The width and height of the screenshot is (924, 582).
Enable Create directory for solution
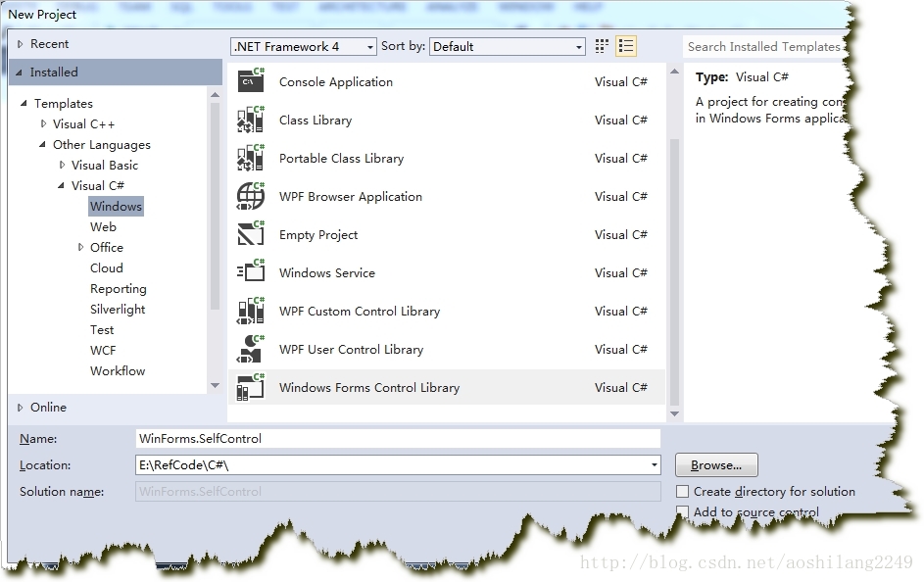(x=682, y=491)
